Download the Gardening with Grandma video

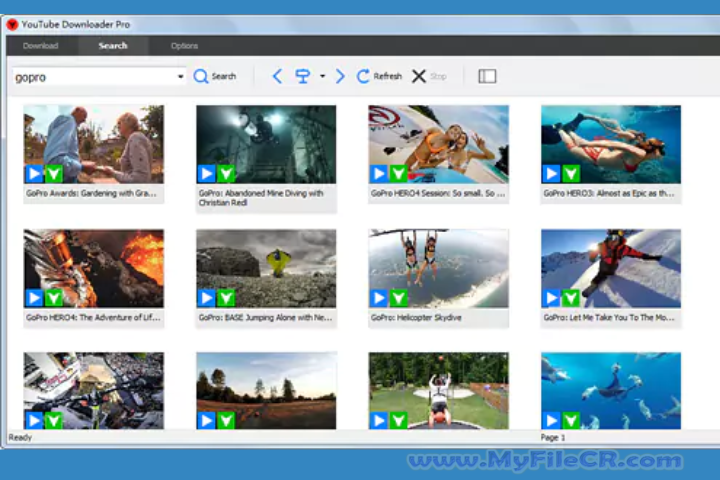(x=54, y=174)
